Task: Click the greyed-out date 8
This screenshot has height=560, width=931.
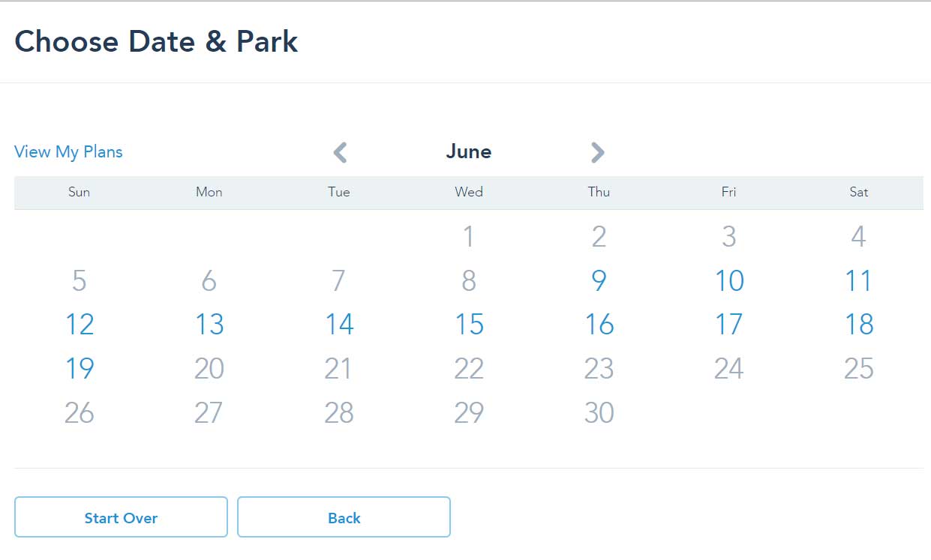Action: click(469, 281)
